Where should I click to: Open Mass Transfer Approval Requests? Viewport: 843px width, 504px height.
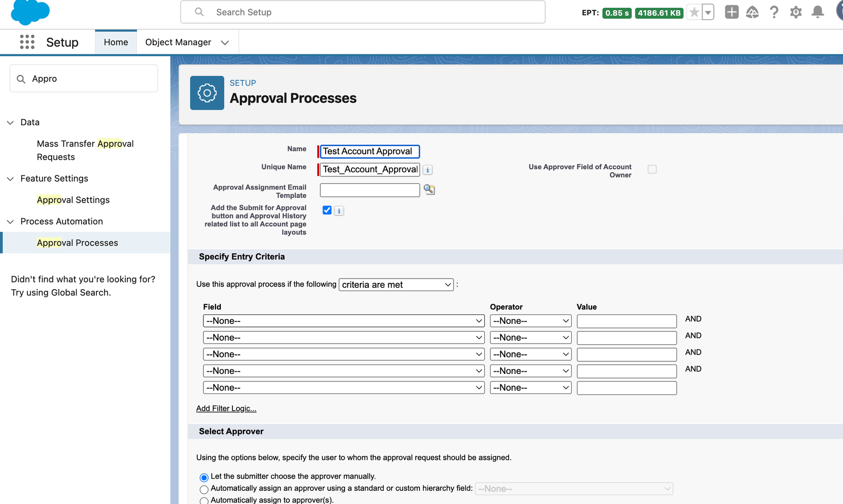[85, 151]
